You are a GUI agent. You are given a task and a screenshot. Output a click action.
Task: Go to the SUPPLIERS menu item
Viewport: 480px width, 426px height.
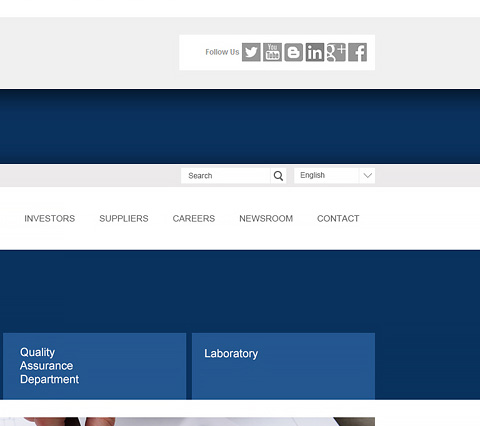[124, 219]
